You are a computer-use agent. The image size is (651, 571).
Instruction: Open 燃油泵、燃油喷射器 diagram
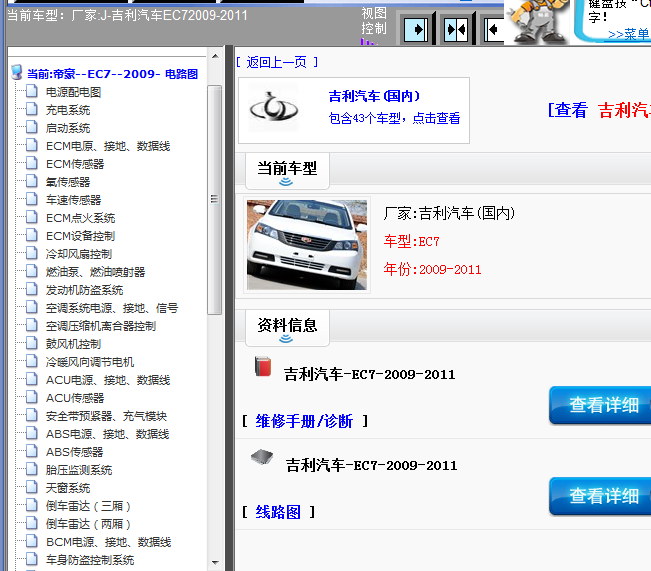[95, 272]
